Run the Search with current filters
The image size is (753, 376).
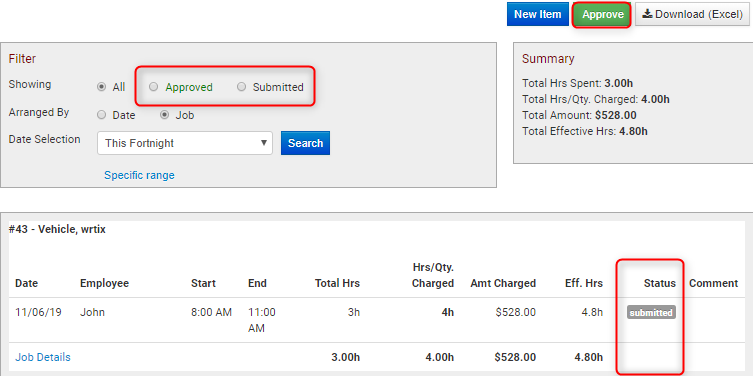coord(305,143)
